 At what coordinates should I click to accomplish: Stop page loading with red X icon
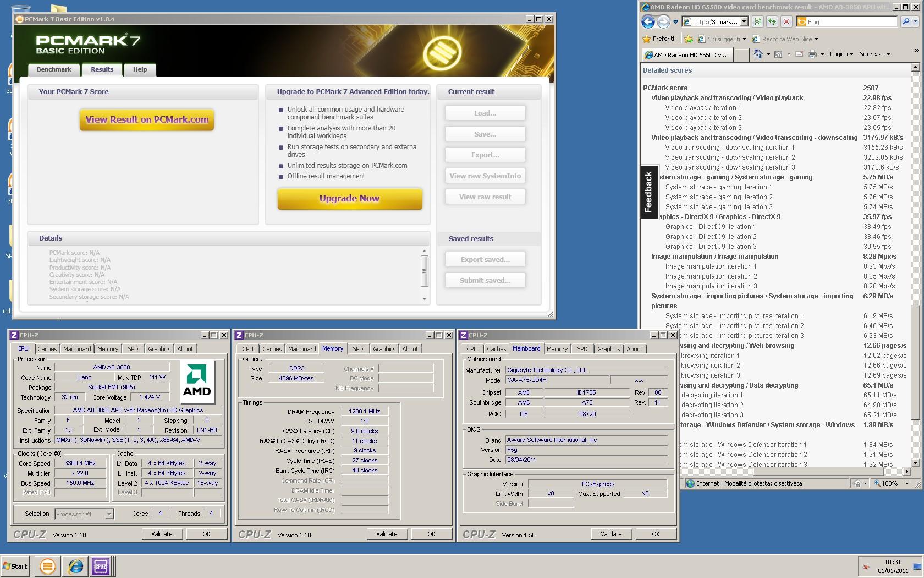[787, 22]
